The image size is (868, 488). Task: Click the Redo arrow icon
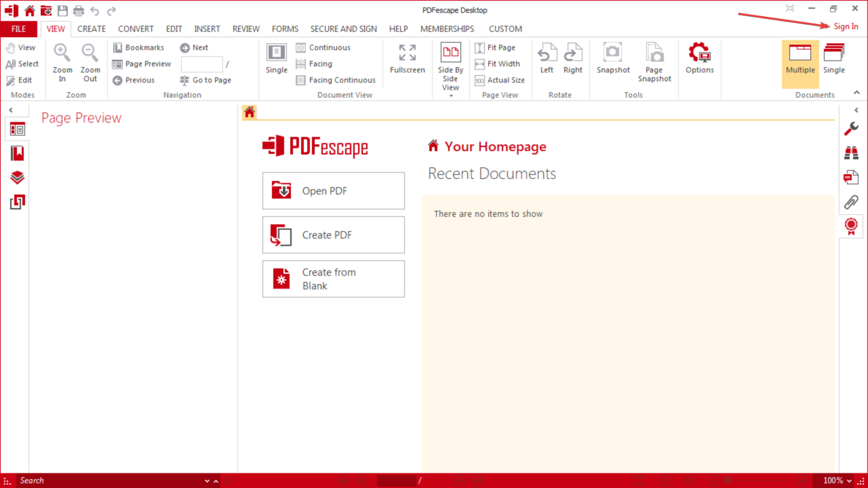[x=111, y=10]
